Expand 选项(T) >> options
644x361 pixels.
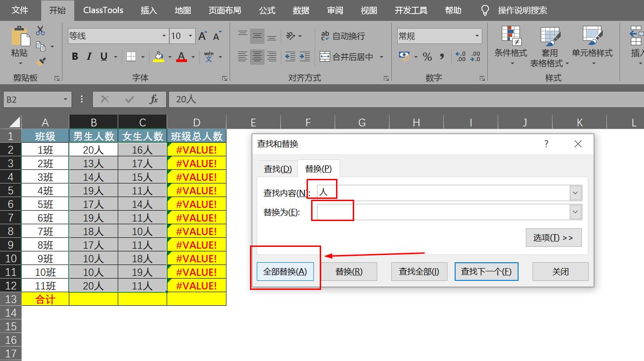[x=553, y=237]
